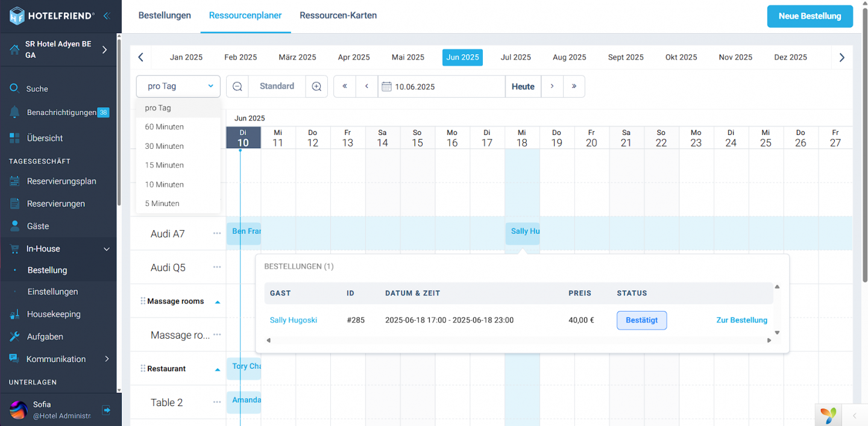The image size is (868, 426).
Task: Open Reservierungsplan calendar icon
Action: pos(14,181)
